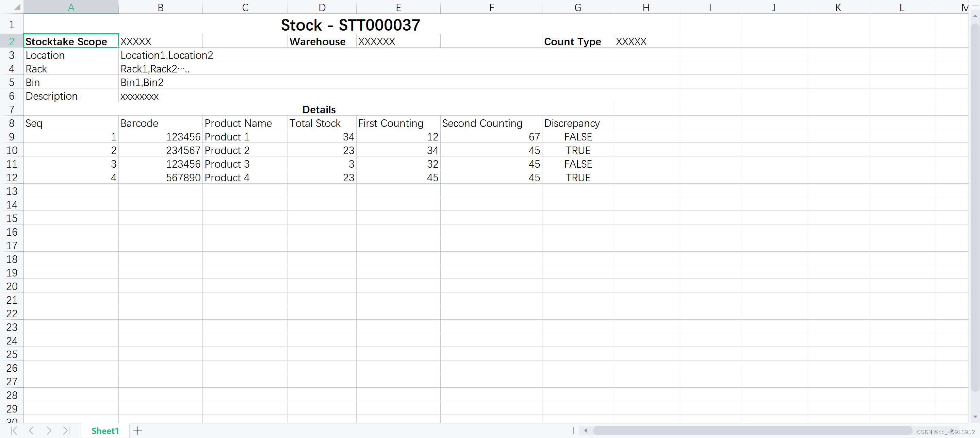Select the FALSE discrepancy cell for Product 1
Screen dimensions: 980x438
click(x=577, y=136)
